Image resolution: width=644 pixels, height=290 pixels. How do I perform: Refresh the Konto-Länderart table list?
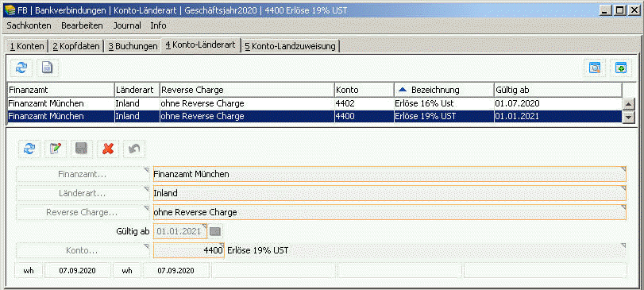point(21,68)
